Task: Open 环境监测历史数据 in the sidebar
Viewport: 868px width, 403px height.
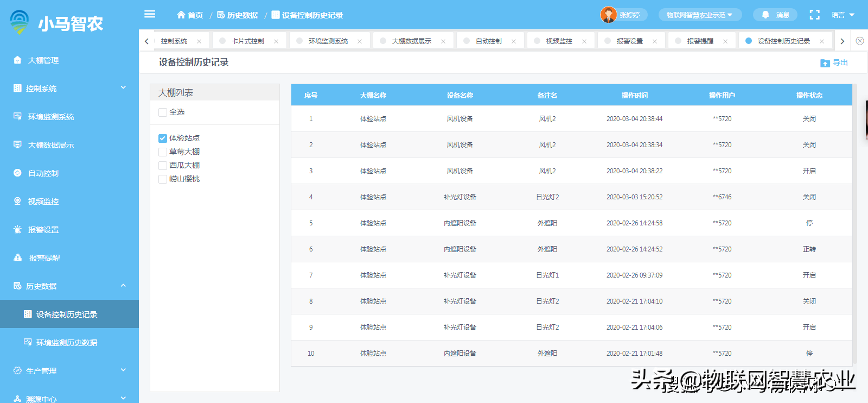Action: pos(67,343)
